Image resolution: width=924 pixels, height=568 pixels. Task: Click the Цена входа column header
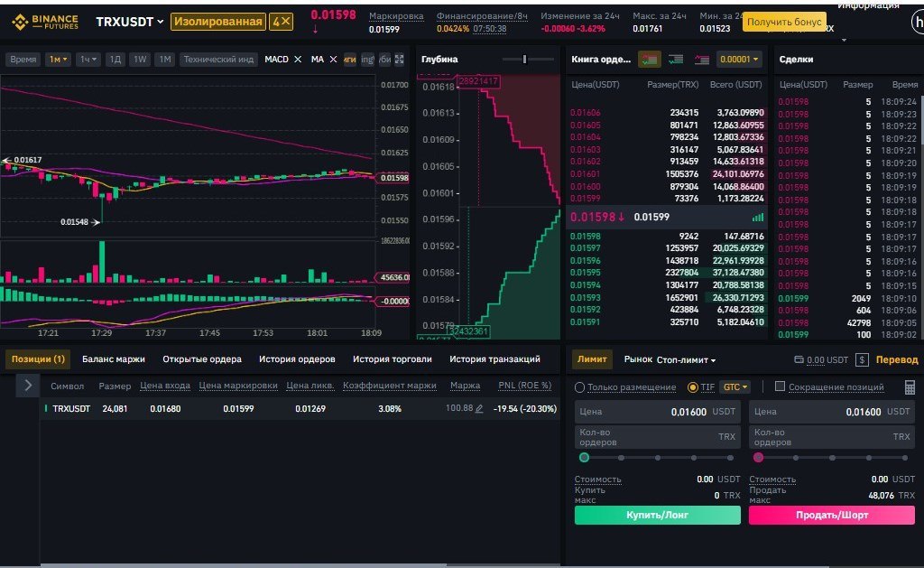pos(165,386)
